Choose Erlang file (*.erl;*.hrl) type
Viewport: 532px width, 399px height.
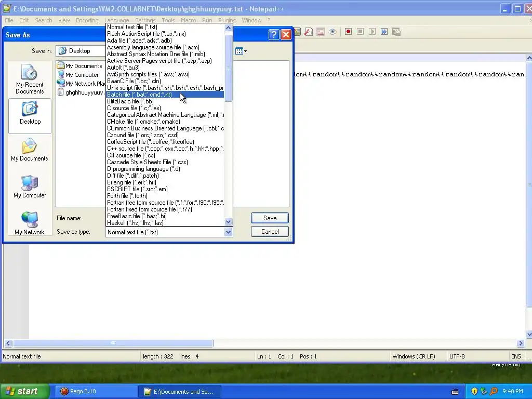click(165, 182)
